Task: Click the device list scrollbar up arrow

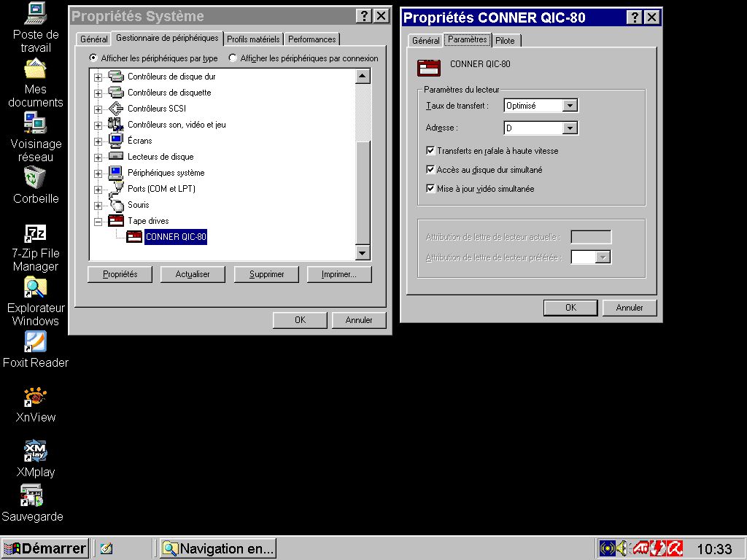Action: tap(363, 76)
